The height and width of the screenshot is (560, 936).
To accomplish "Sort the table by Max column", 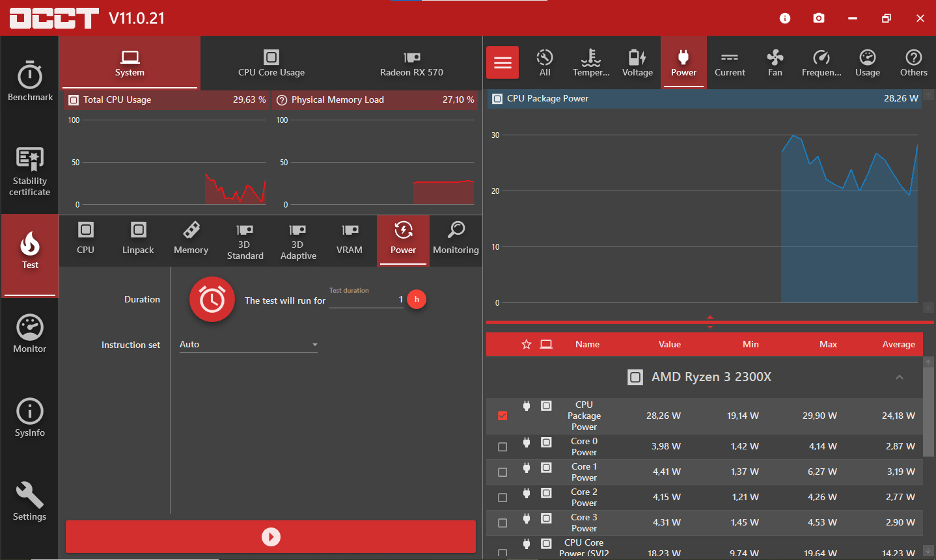I will (x=828, y=345).
